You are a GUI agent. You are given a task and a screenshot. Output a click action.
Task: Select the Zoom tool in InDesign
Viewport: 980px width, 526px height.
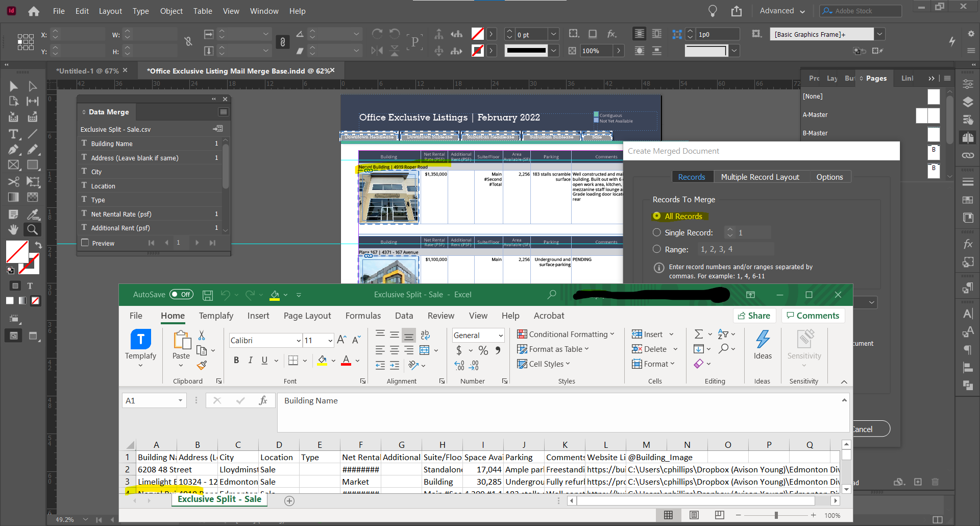32,229
